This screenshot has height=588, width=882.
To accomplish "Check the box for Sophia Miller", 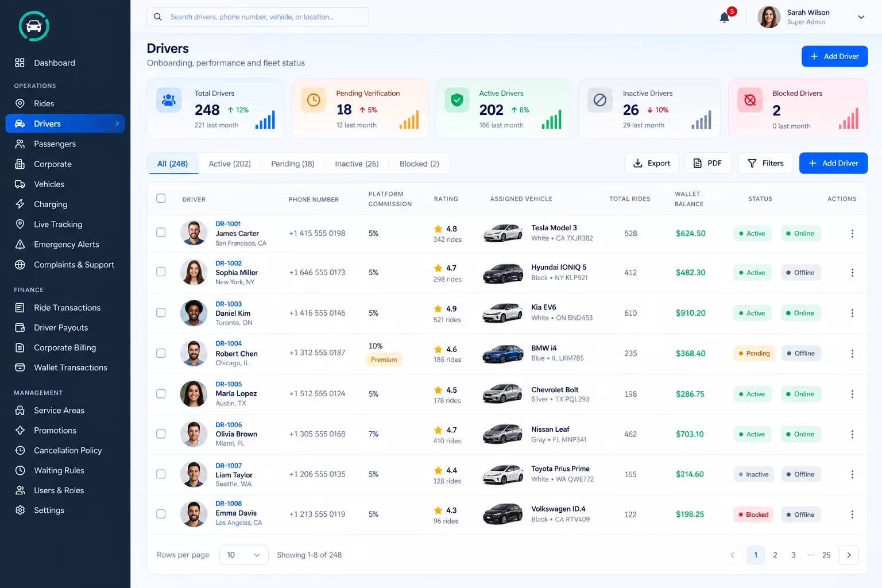I will click(x=161, y=272).
